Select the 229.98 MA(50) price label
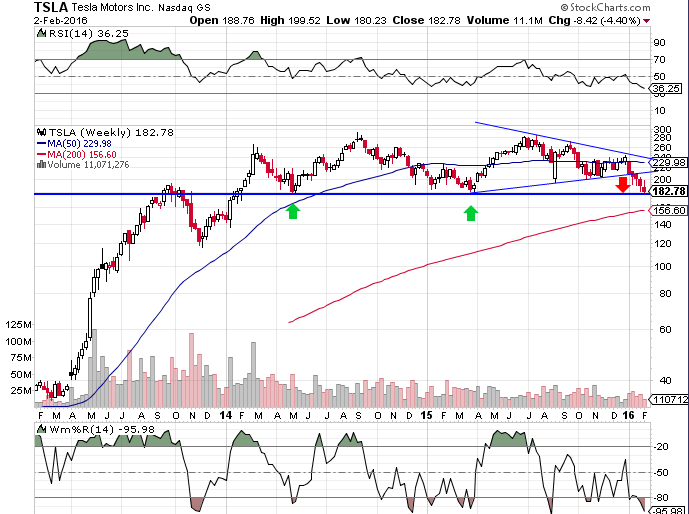Image resolution: width=689 pixels, height=514 pixels. (666, 162)
